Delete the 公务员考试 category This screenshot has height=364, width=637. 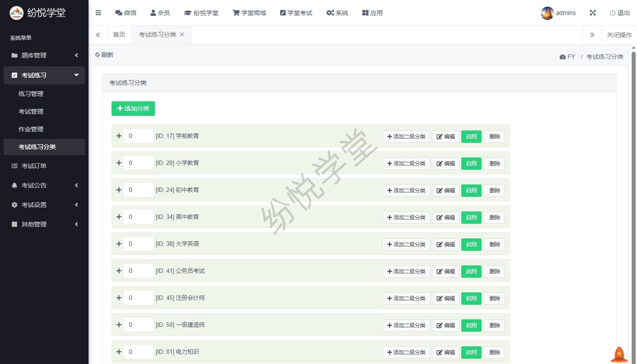point(494,272)
